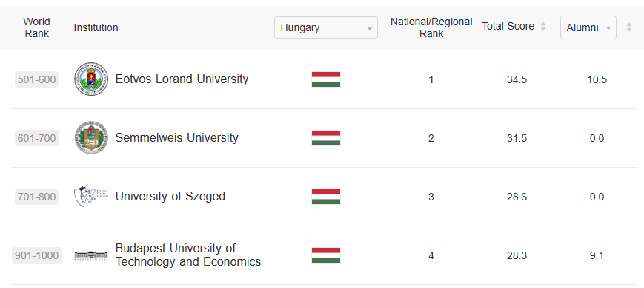
Task: Click the Hungarian flag beside Eotvos Lorand
Action: [x=325, y=79]
